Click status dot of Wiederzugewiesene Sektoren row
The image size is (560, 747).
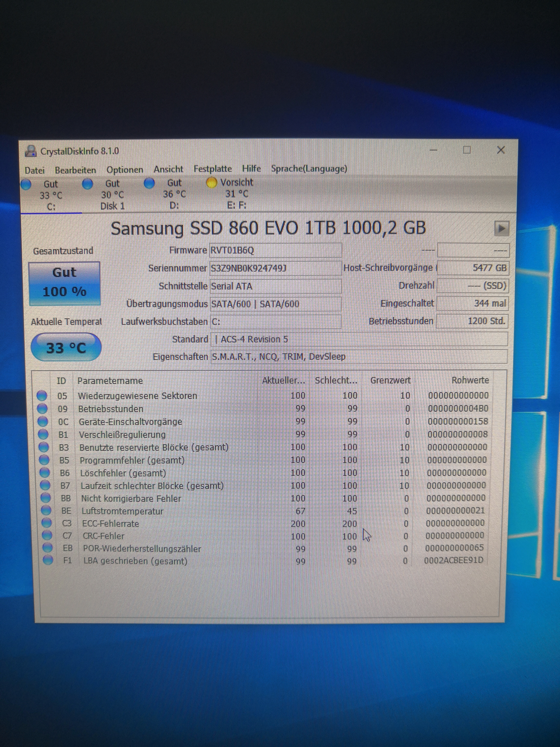tap(42, 395)
